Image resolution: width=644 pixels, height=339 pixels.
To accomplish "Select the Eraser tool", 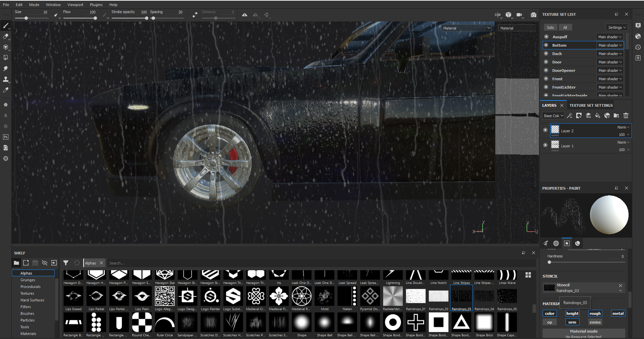I will pyautogui.click(x=6, y=36).
